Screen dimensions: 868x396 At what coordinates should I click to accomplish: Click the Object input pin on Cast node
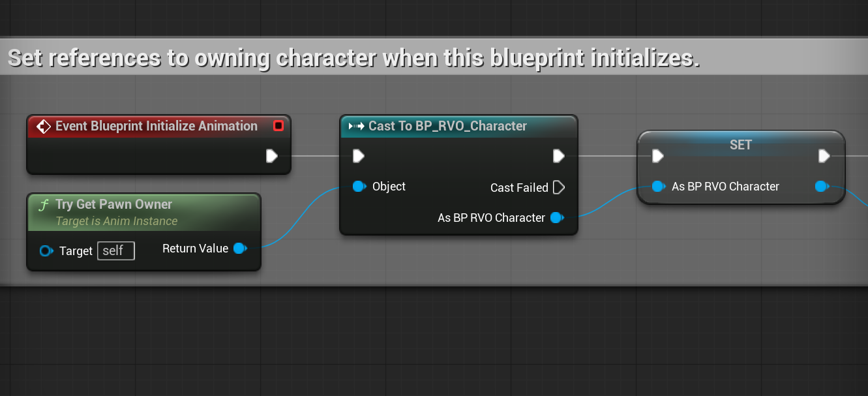359,187
